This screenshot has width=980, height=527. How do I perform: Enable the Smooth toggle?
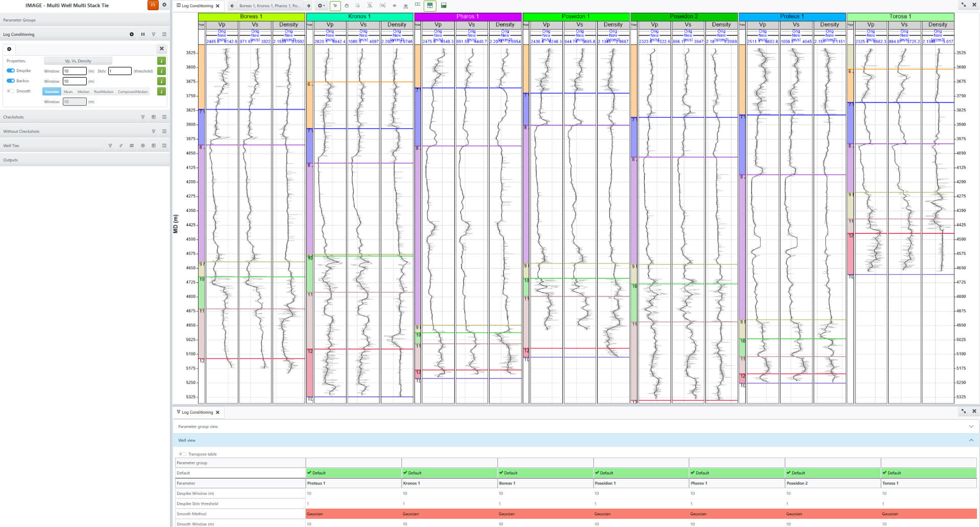point(11,91)
